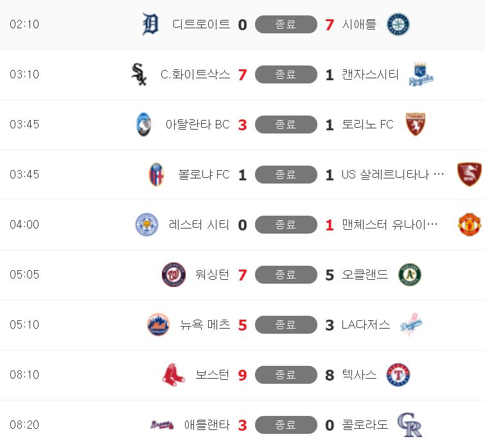The height and width of the screenshot is (448, 485).
Task: Select the Oakland Athletics logo
Action: coord(410,274)
